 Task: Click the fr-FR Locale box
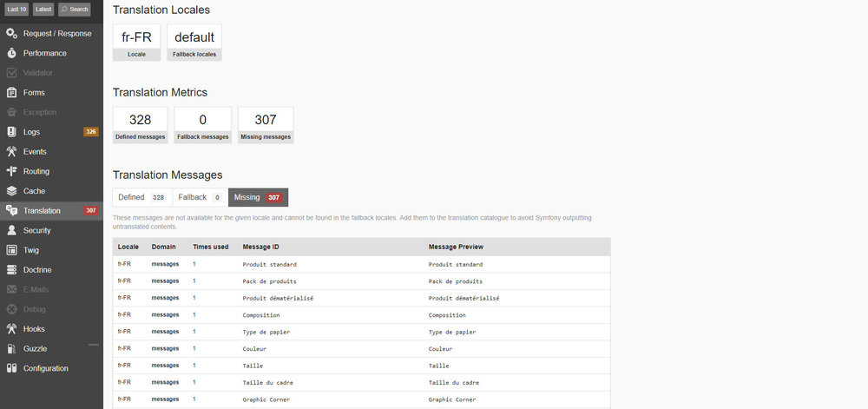[137, 43]
